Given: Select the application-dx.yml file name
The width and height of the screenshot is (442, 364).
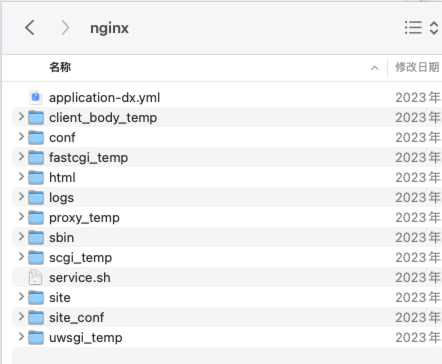Looking at the screenshot, I should coord(105,98).
